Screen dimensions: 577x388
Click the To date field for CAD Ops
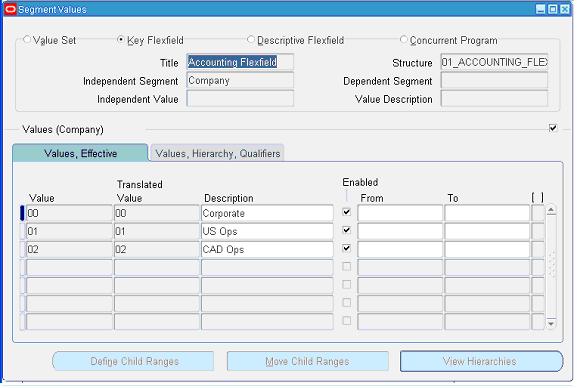pos(487,249)
